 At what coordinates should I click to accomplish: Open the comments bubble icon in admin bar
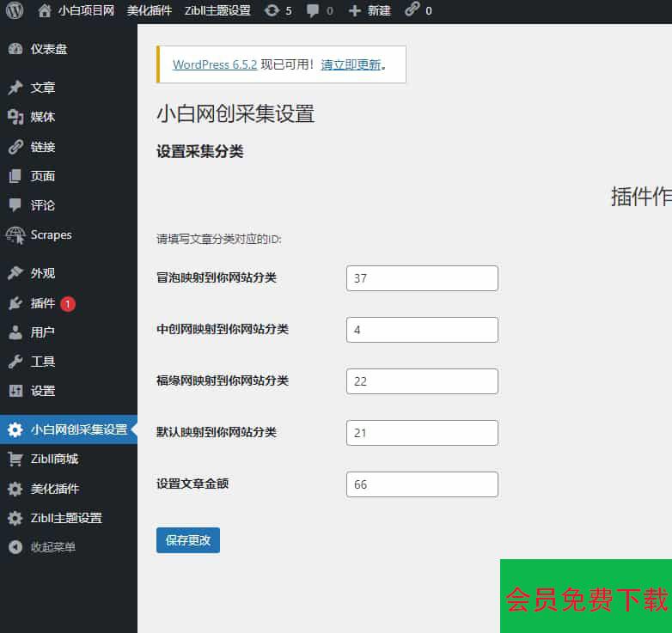coord(313,10)
